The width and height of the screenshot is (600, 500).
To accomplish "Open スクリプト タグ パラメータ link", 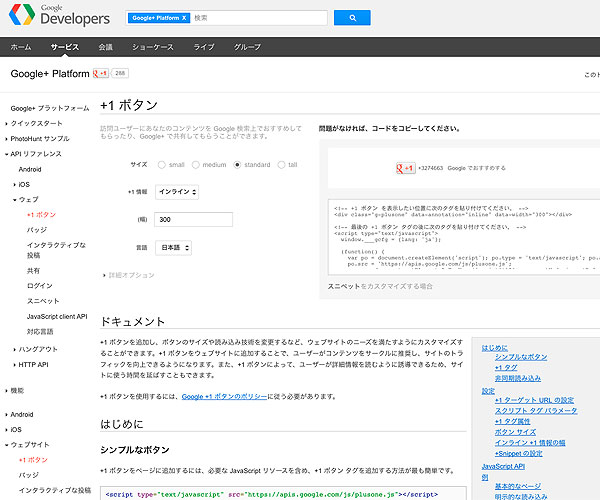I will [x=536, y=410].
